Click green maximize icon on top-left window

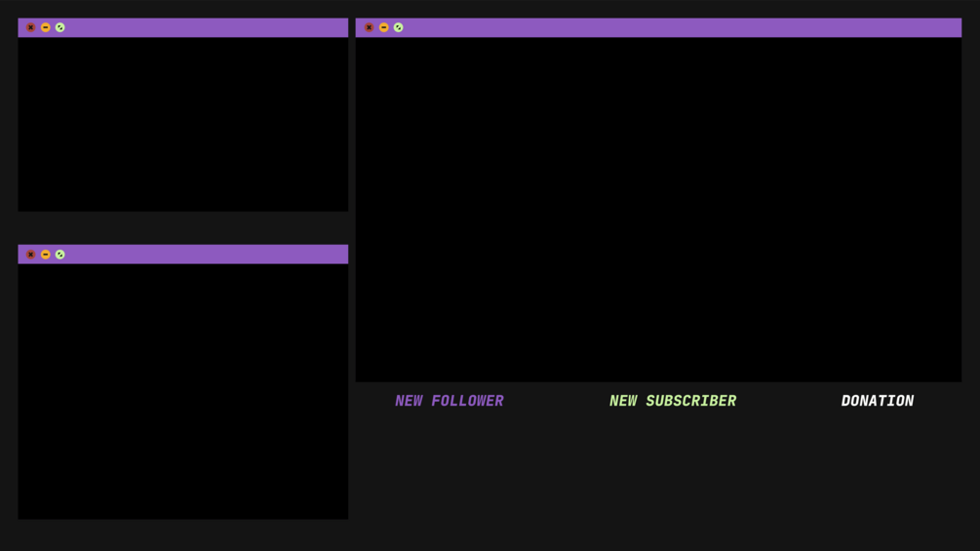(60, 27)
